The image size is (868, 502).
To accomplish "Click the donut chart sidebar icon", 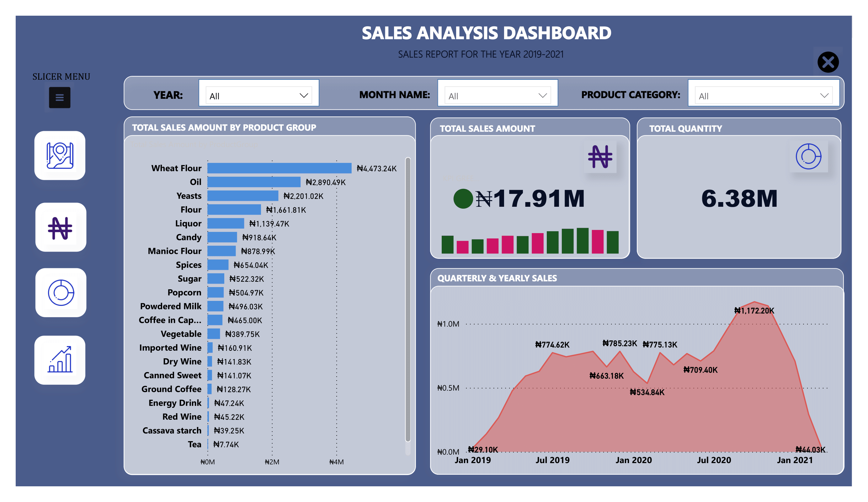I will point(61,292).
